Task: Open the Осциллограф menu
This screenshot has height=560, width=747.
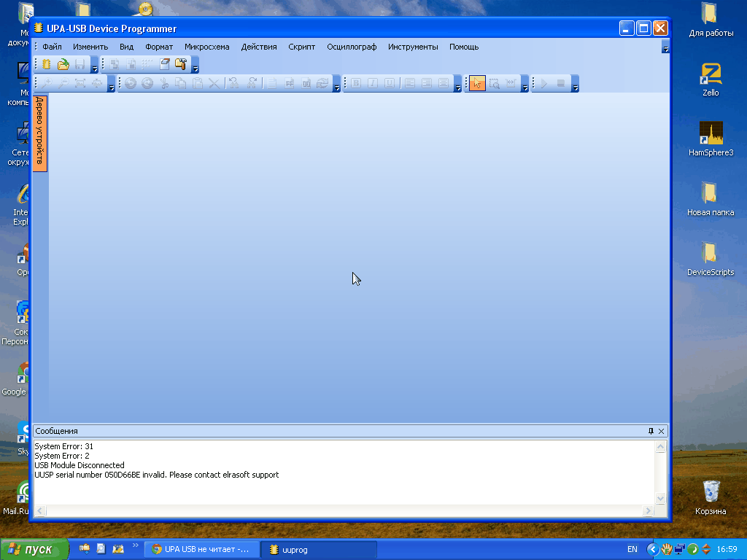Action: (x=352, y=47)
